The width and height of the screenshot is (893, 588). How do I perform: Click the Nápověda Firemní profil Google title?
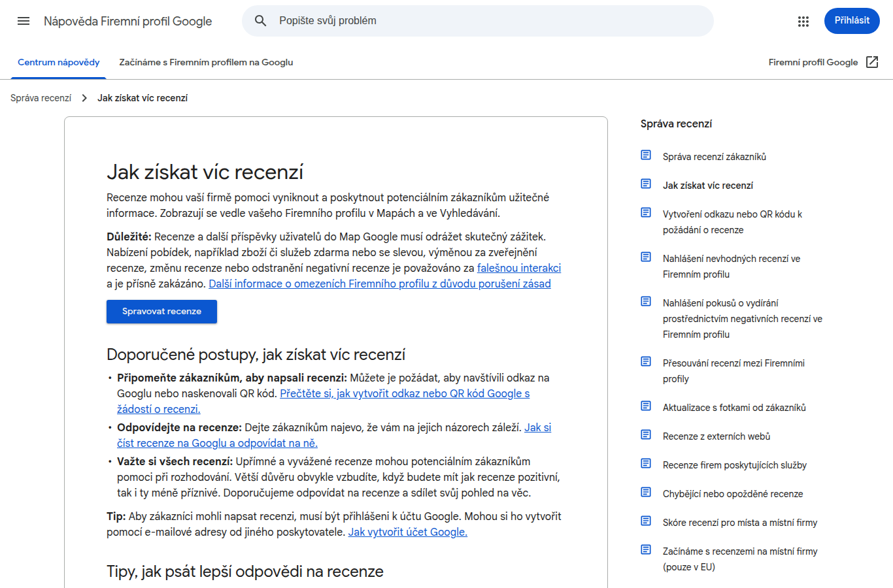coord(128,21)
